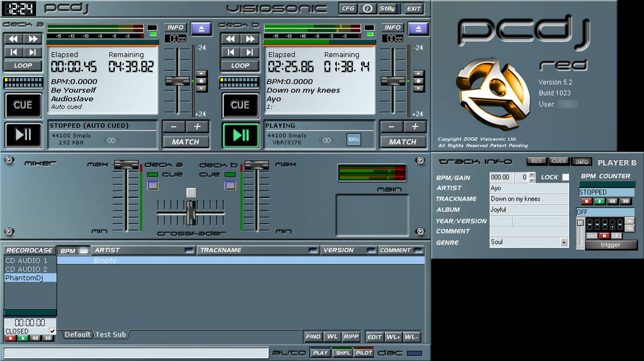Enable cue monitoring for deck a in mixer
Image resolution: width=644 pixels, height=361 pixels.
(153, 186)
